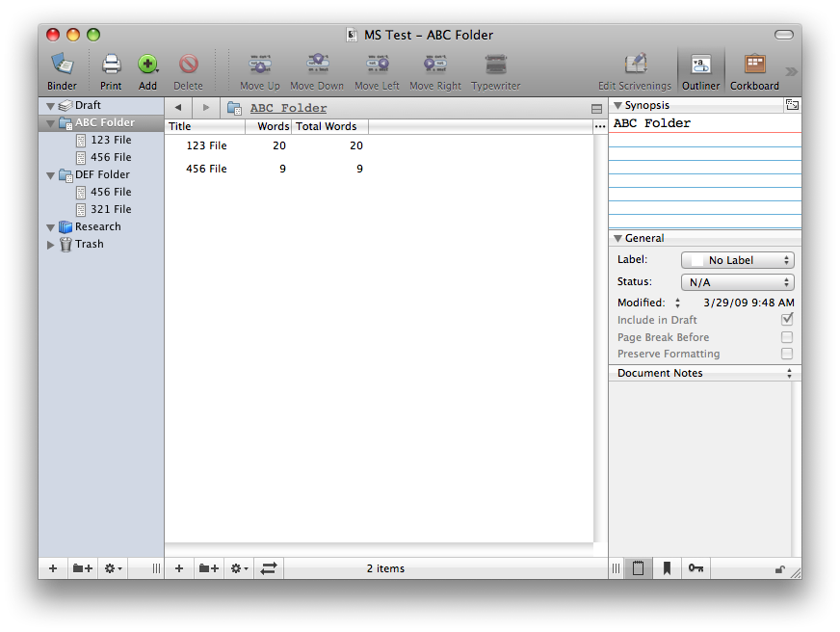840x632 pixels.
Task: Toggle the inspector lock icon
Action: [780, 569]
